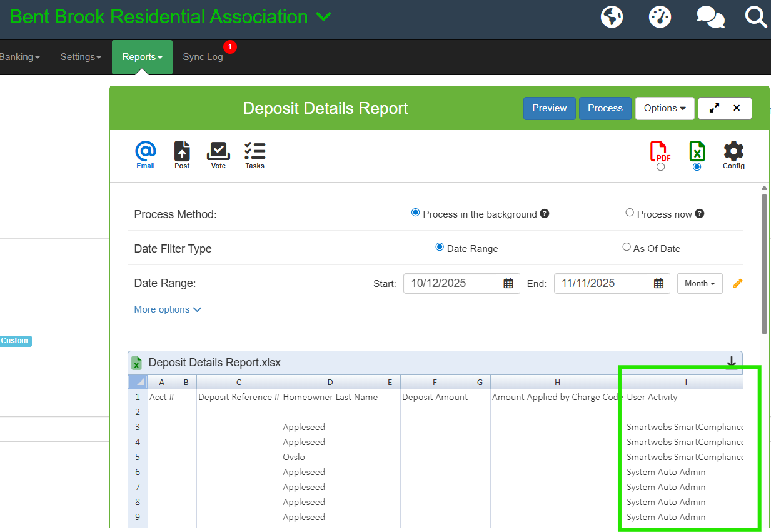Open the Vote icon
The height and width of the screenshot is (532, 771).
click(218, 154)
